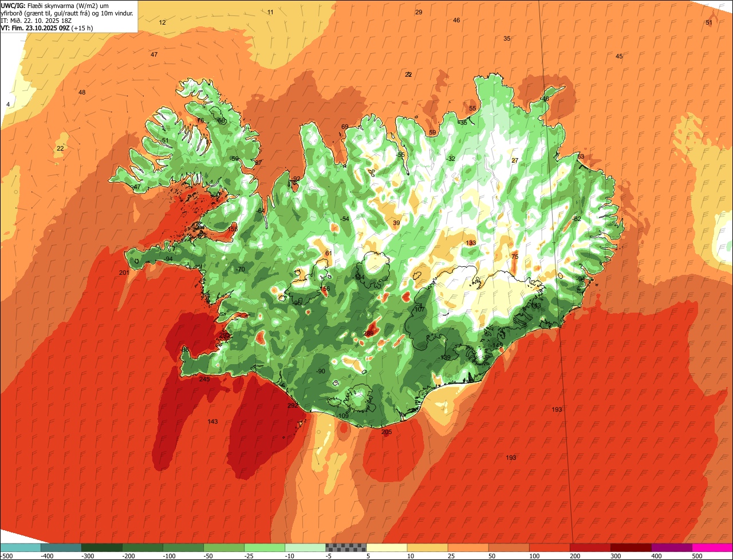Click the legend label 100

click(534, 556)
